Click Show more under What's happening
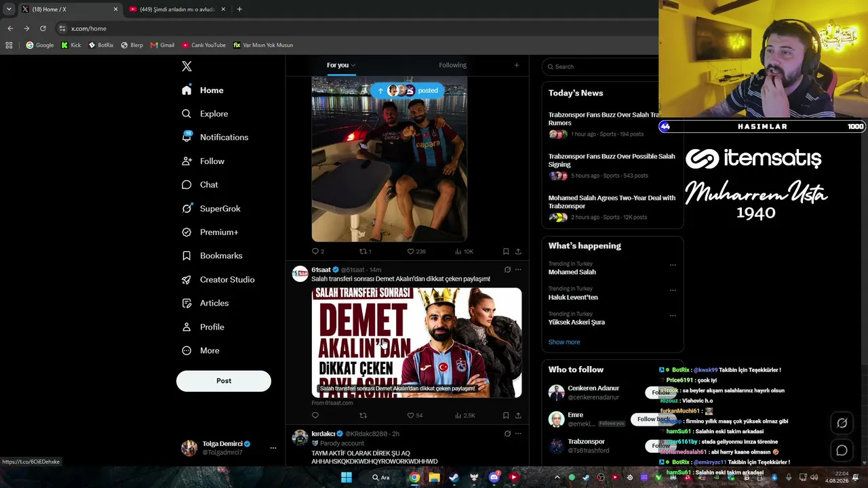This screenshot has width=868, height=488. (564, 342)
